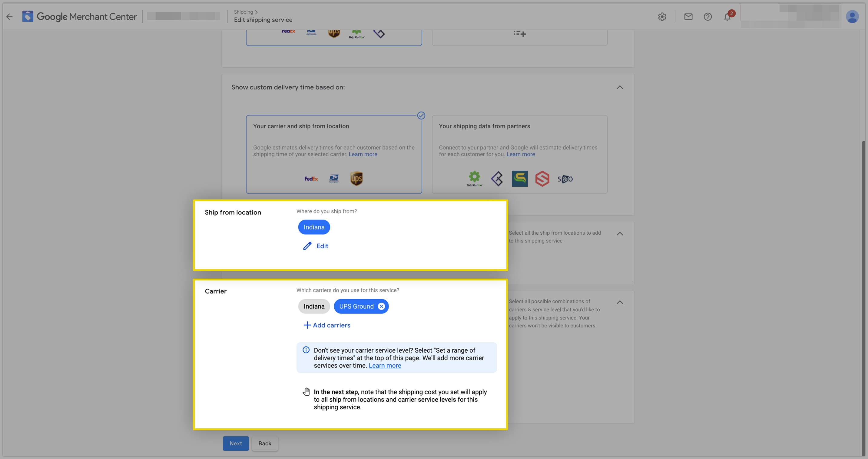Open the mail inbox icon

point(688,17)
